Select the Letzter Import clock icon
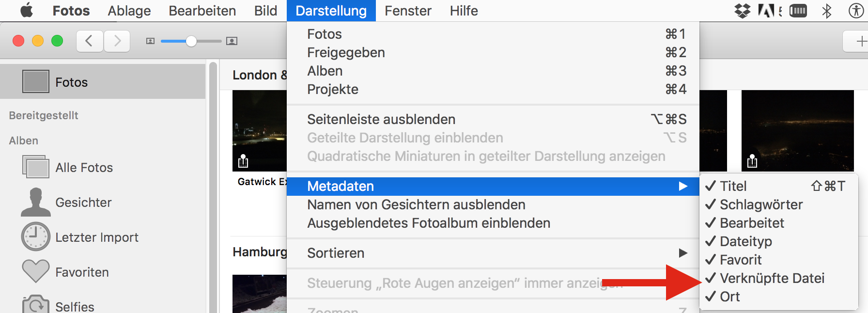 coord(35,237)
